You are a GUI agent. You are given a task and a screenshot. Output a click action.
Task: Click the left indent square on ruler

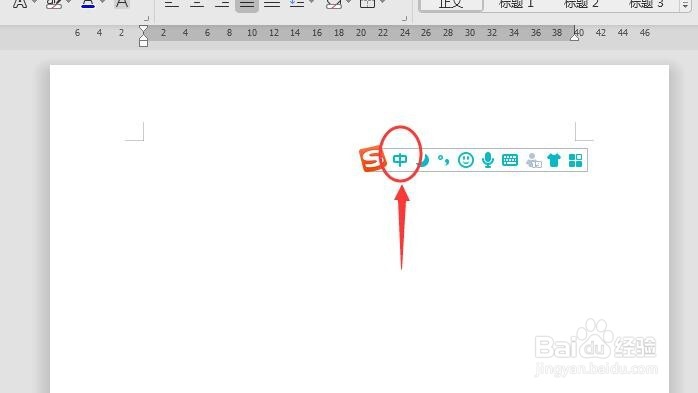click(143, 43)
